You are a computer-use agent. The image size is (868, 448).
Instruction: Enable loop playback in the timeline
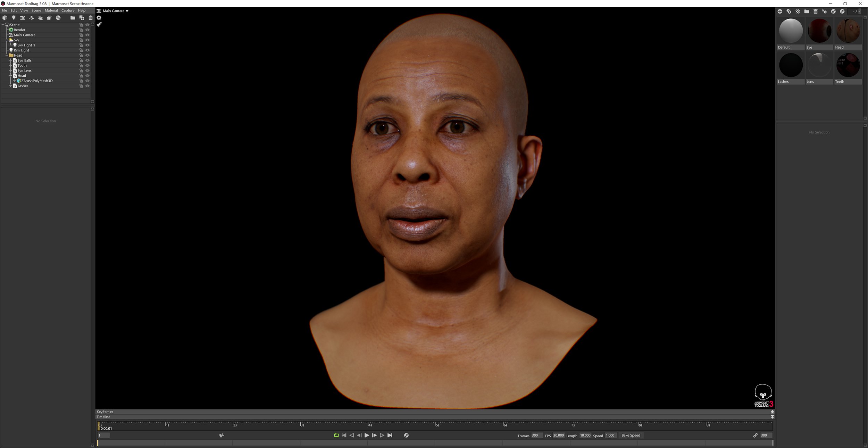[336, 435]
